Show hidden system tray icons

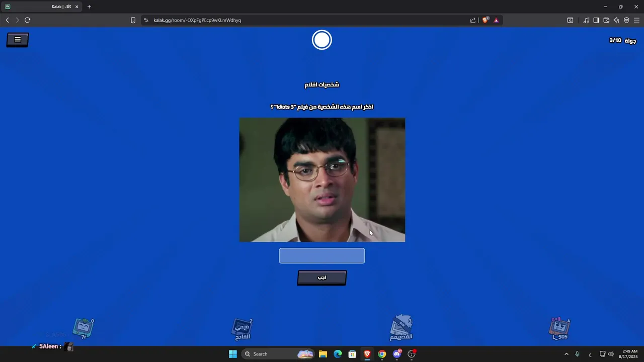pyautogui.click(x=566, y=354)
